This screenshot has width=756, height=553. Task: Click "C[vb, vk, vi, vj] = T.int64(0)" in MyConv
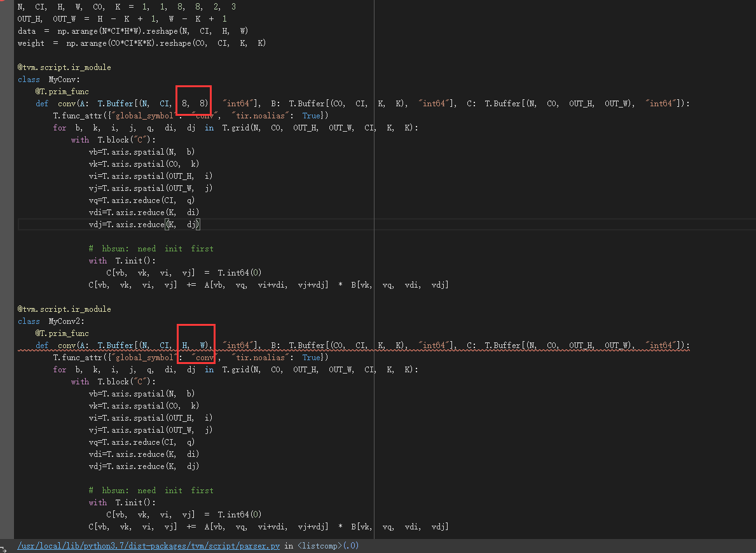click(x=184, y=272)
